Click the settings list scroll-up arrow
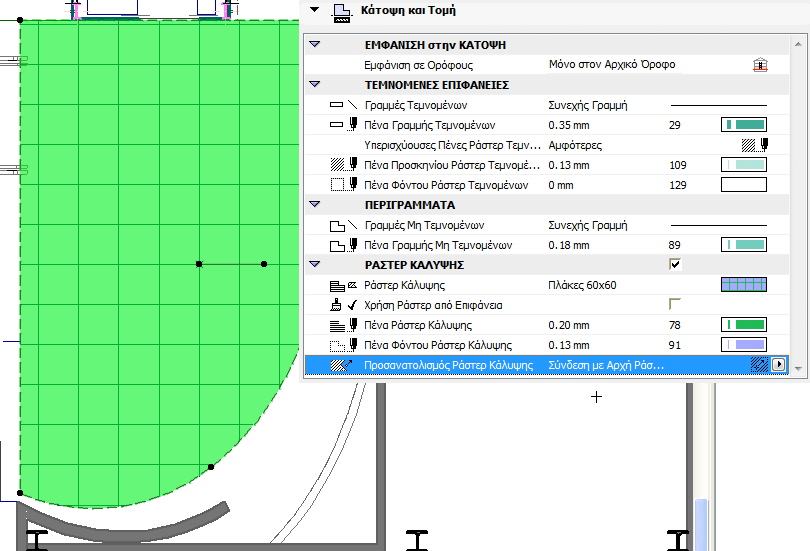810x551 pixels. (x=796, y=45)
